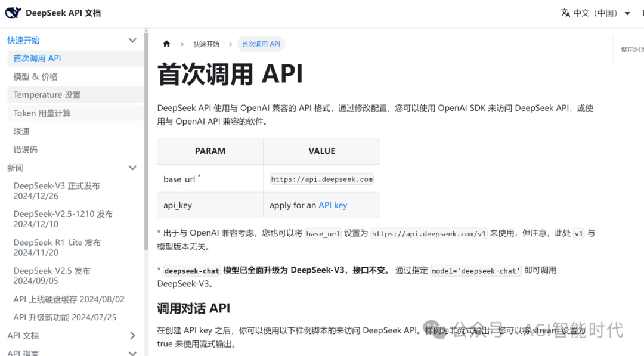Open 首次调用 API in the sidebar
The image size is (644, 356).
(x=75, y=58)
